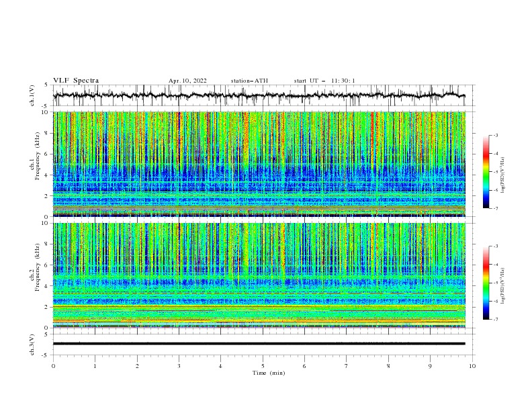Viewport: 532px width, 411px height.
Task: Click the "6" kHz tick on ch.1 axis
Action: [x=47, y=154]
